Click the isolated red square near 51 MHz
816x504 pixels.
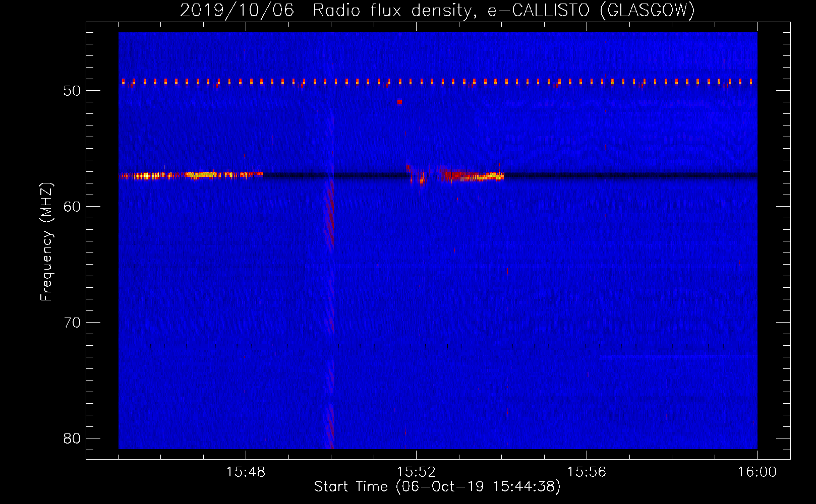pos(399,102)
